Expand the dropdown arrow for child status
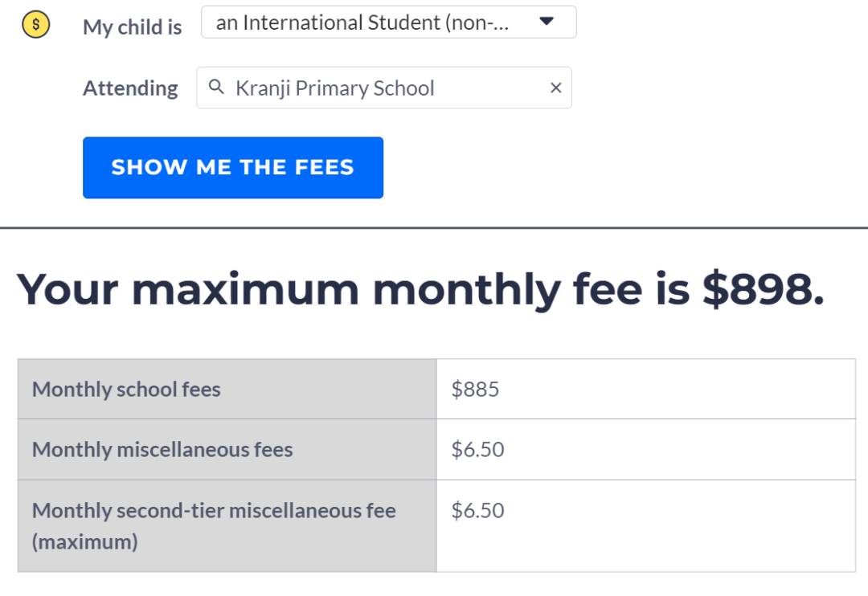The image size is (868, 596). (547, 22)
